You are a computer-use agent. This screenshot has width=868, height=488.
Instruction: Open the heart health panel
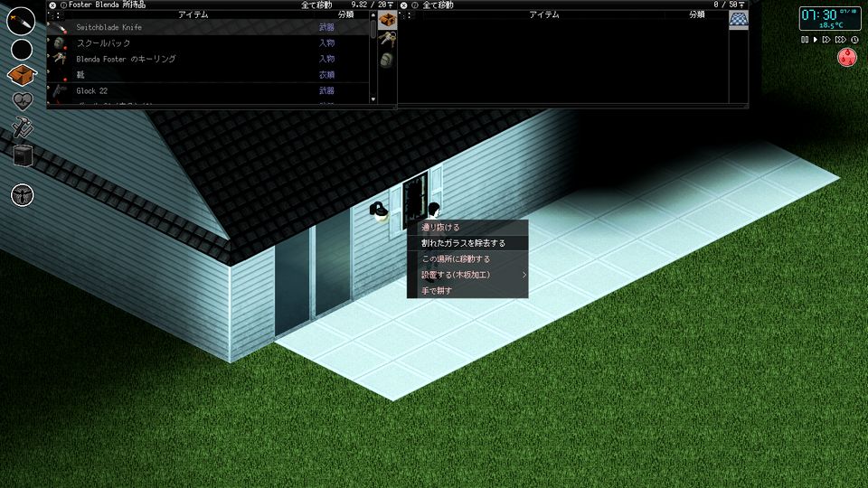(23, 101)
